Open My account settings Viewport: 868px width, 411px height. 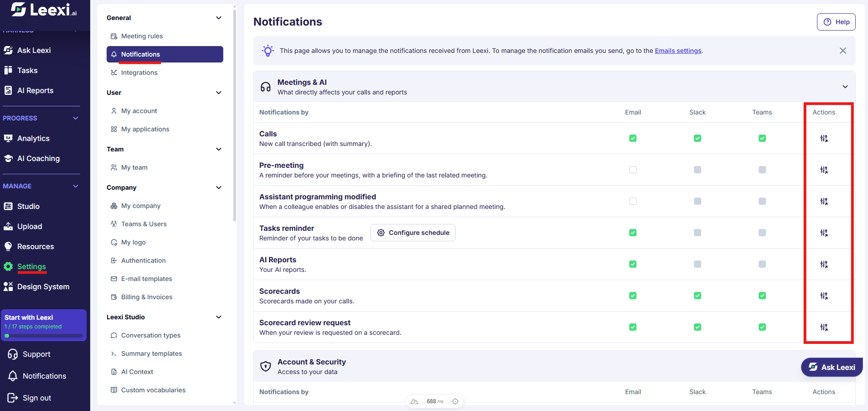[165, 111]
